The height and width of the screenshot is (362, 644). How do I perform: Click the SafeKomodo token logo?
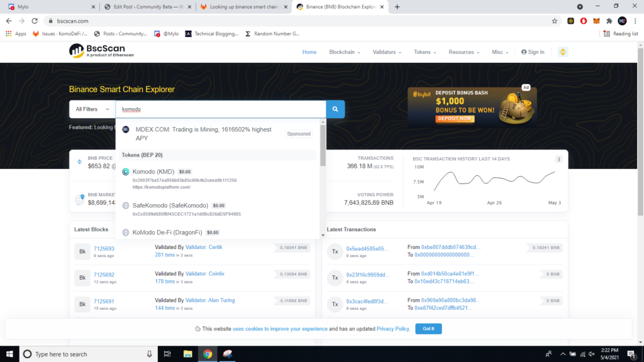126,206
